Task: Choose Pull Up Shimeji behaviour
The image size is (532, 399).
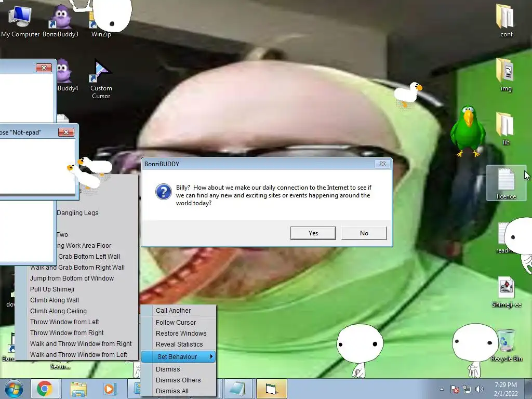Action: [x=52, y=289]
